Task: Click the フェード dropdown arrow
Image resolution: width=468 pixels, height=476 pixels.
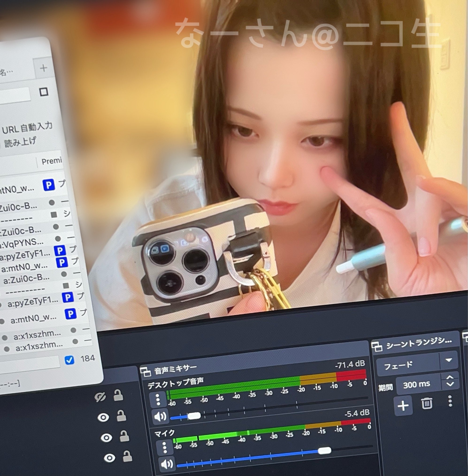Action: [449, 361]
